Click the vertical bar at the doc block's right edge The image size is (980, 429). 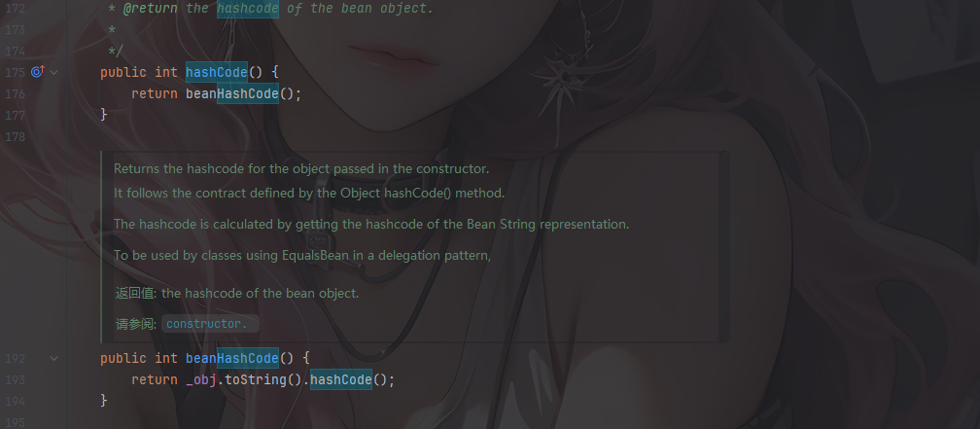(x=724, y=247)
